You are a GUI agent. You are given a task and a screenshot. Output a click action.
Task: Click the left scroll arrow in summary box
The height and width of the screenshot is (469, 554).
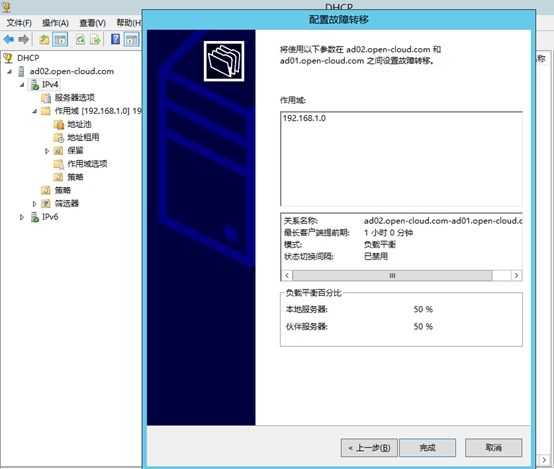[x=287, y=276]
